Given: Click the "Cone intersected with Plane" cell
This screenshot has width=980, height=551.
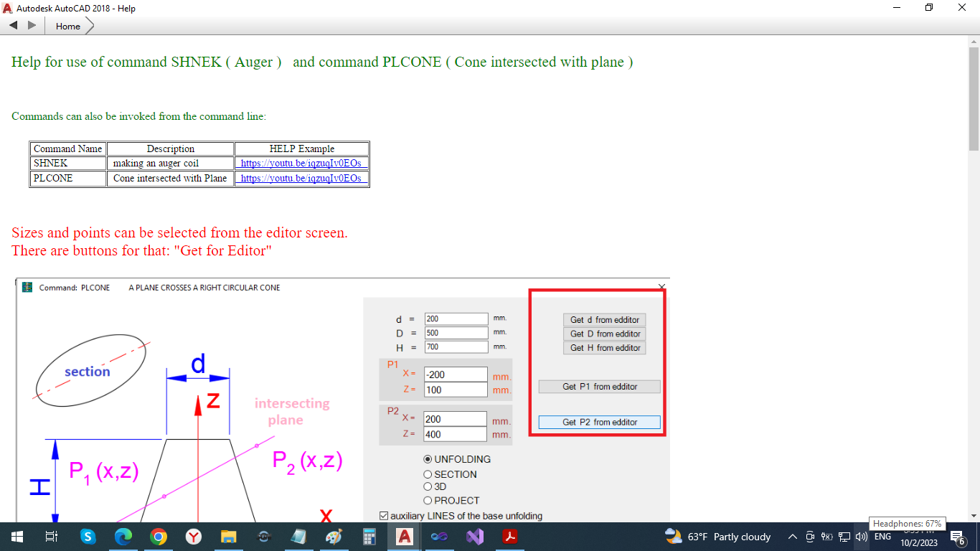Looking at the screenshot, I should pos(170,179).
